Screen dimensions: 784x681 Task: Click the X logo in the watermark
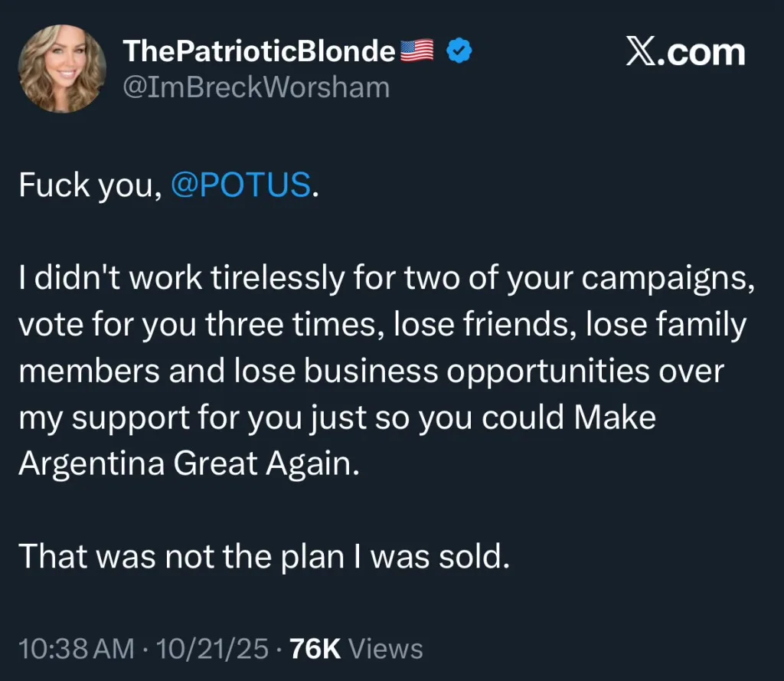[x=642, y=51]
